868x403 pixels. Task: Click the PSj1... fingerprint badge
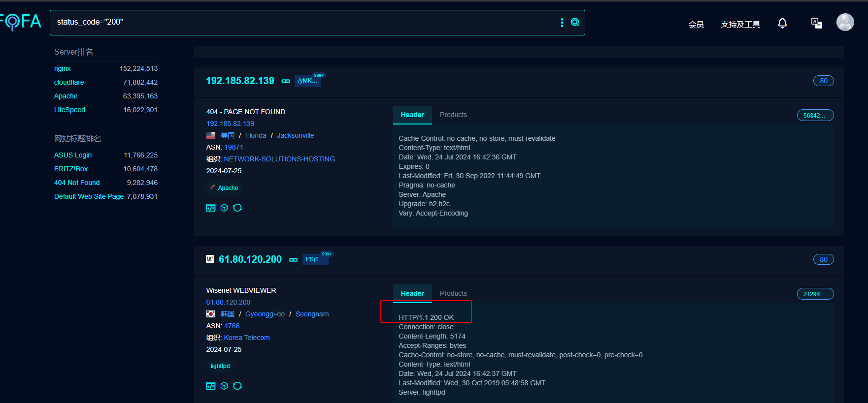tap(315, 259)
